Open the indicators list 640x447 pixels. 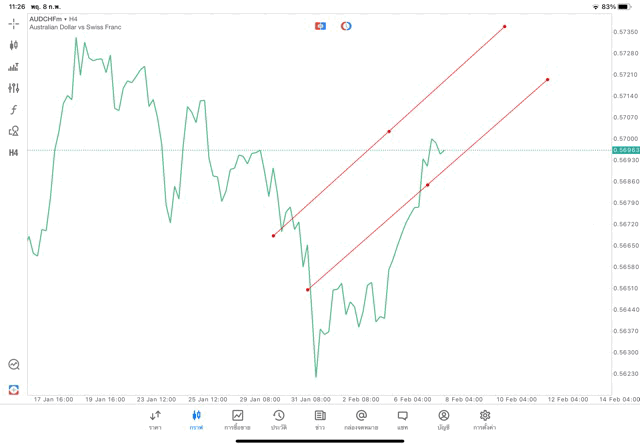click(14, 67)
